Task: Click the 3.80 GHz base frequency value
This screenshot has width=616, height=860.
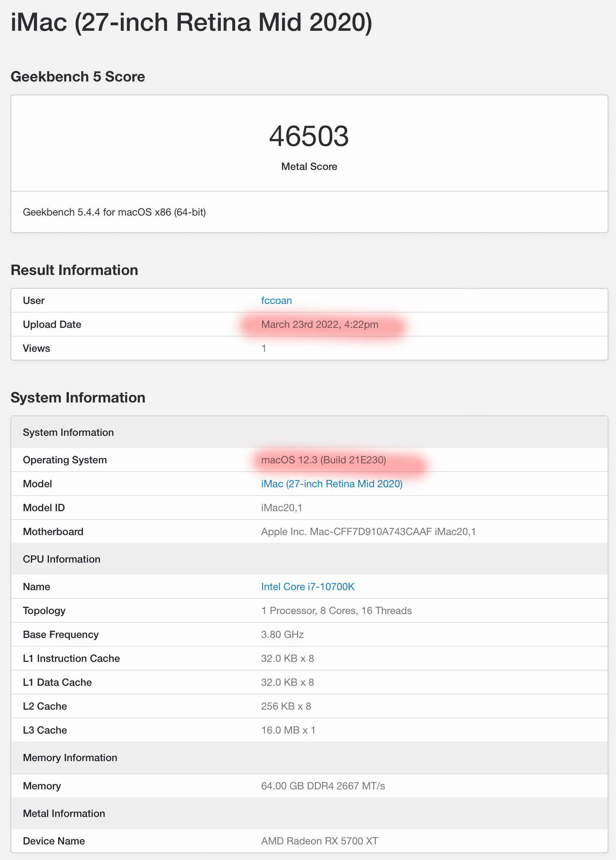Action: 282,634
